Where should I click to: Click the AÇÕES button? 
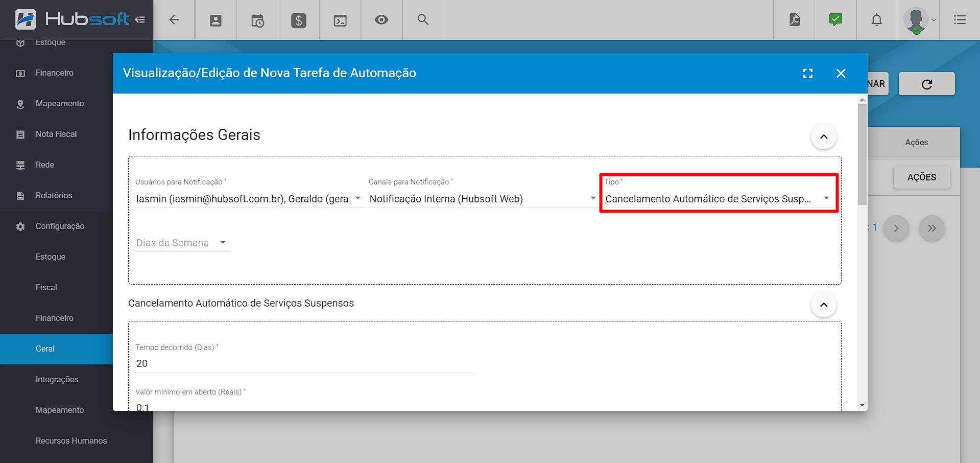(x=922, y=177)
